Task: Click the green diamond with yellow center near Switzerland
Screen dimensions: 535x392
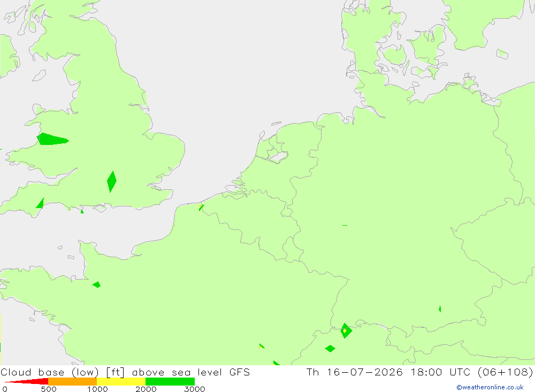Action: pos(346,330)
